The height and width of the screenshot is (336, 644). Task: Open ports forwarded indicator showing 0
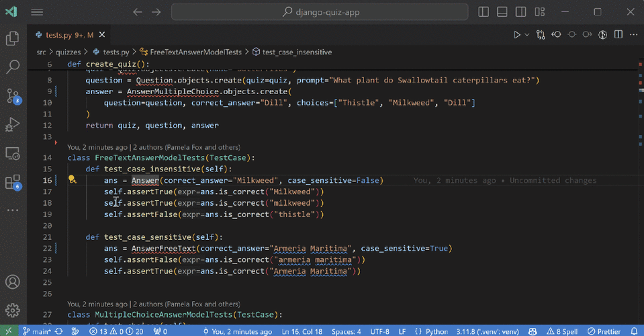click(160, 331)
